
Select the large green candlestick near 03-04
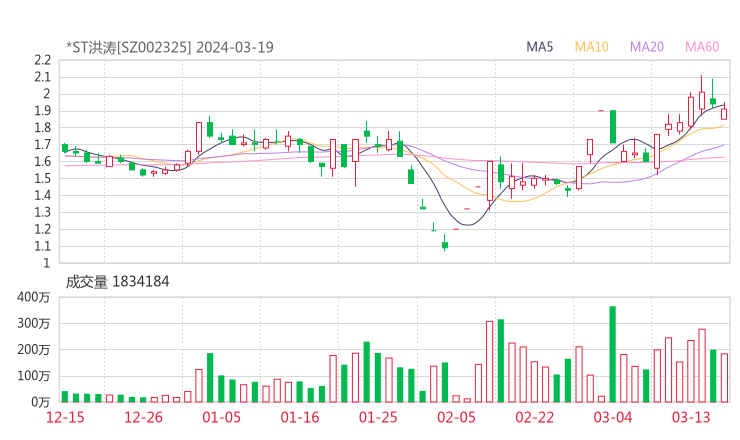[x=613, y=127]
